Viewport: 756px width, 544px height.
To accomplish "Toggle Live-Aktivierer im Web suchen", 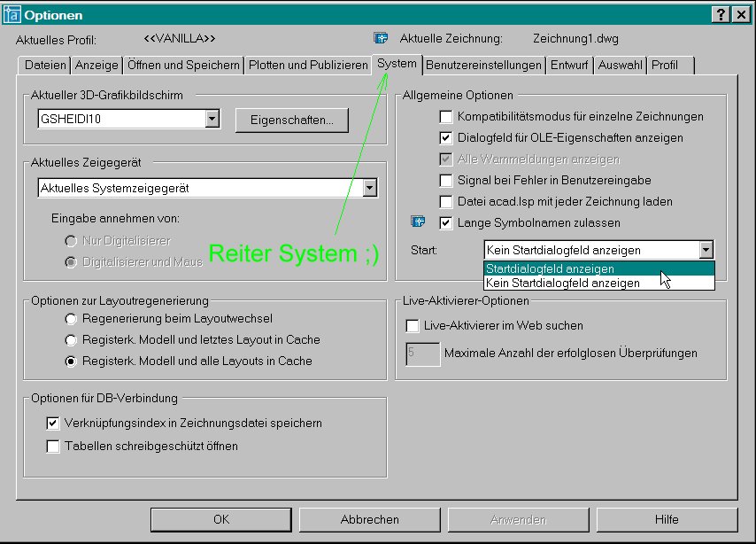I will 413,326.
